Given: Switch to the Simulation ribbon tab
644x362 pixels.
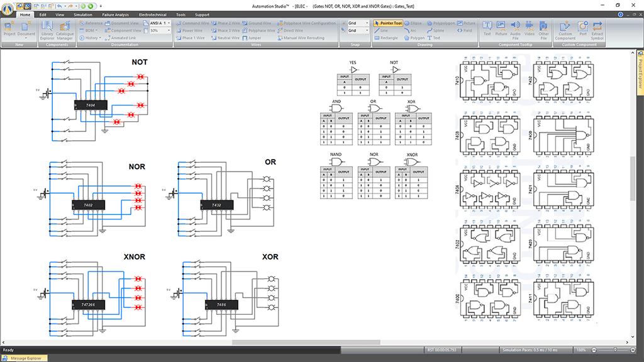Looking at the screenshot, I should [82, 14].
